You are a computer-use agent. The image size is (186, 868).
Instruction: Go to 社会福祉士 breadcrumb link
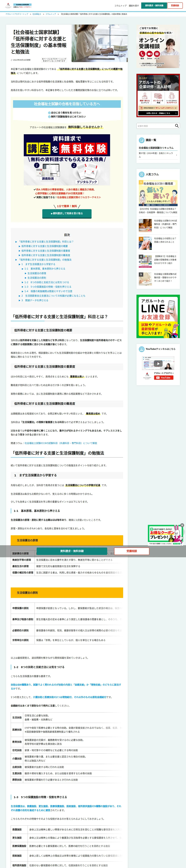(x=37, y=14)
